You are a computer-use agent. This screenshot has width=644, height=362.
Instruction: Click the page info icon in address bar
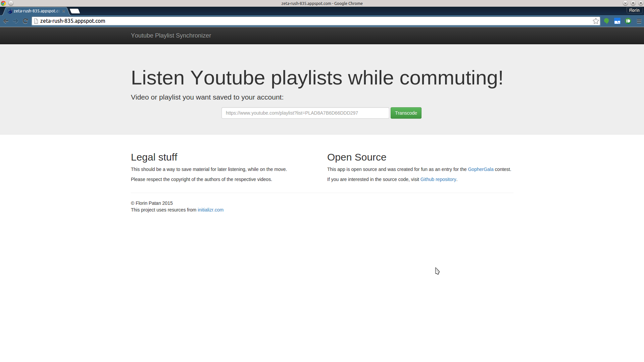[36, 21]
